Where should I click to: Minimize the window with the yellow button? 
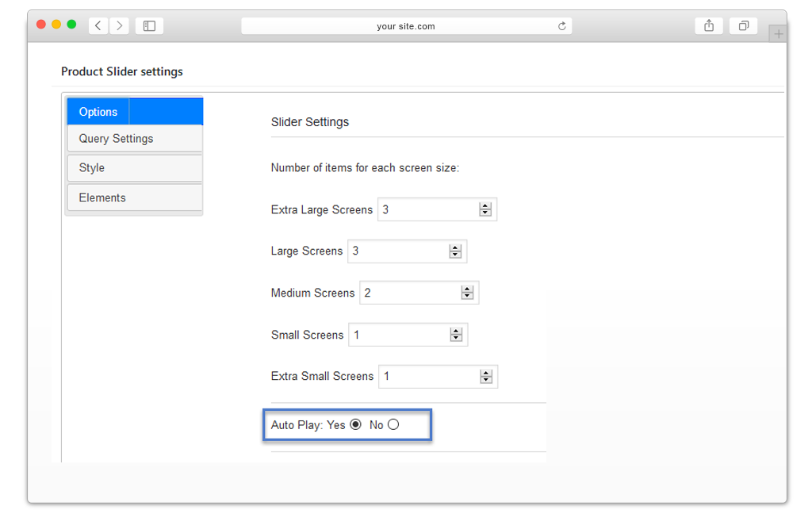(56, 25)
